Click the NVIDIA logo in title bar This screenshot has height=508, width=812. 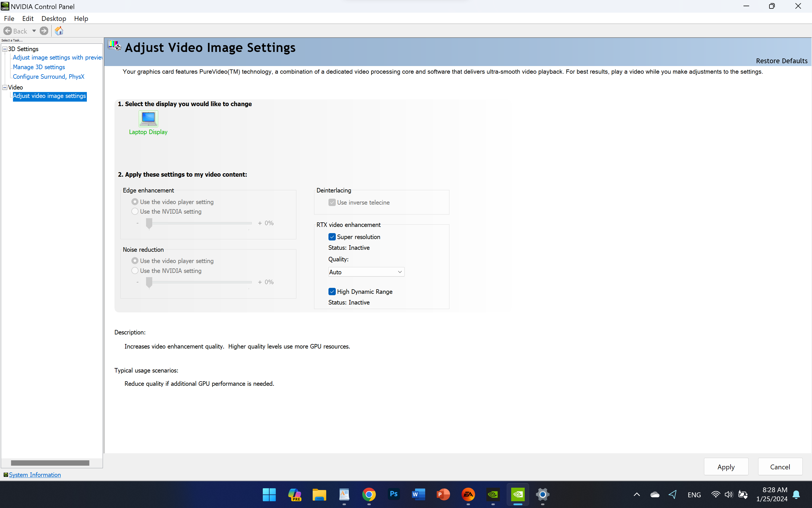(x=5, y=6)
